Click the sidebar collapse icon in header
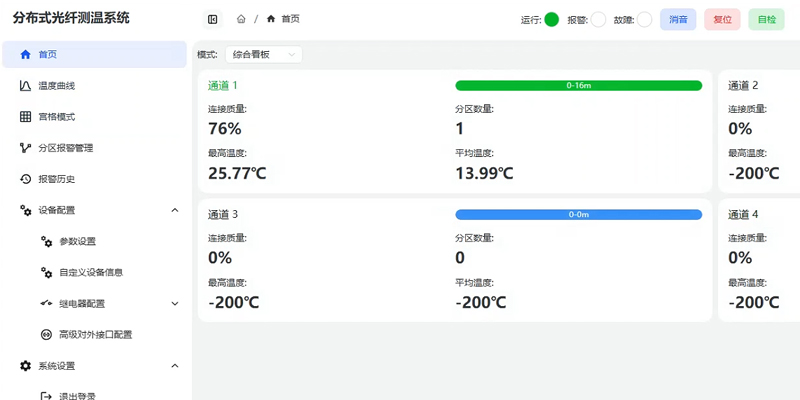The width and height of the screenshot is (800, 400). (213, 19)
